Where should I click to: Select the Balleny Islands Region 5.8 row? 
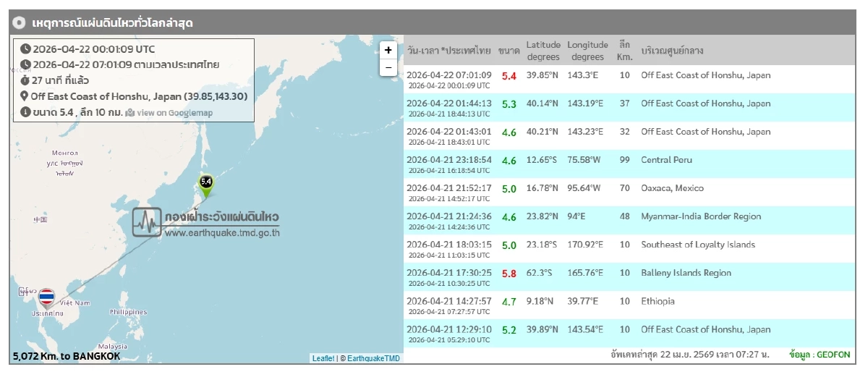pos(628,277)
